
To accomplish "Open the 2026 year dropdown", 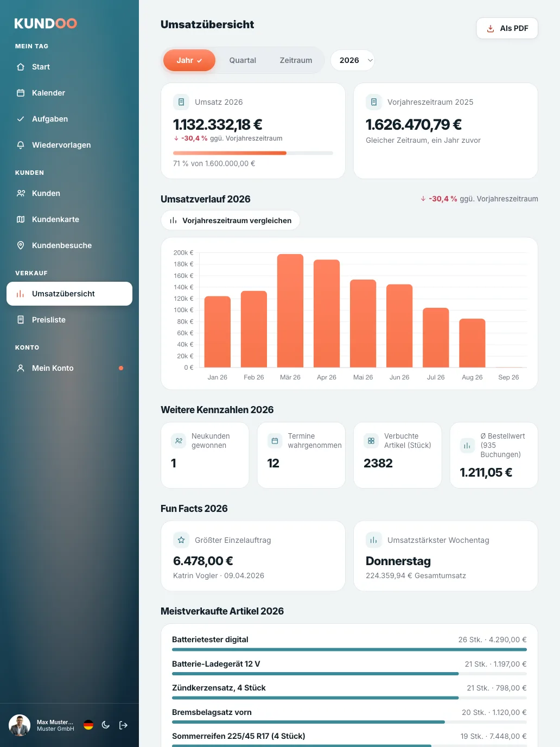I will click(353, 60).
